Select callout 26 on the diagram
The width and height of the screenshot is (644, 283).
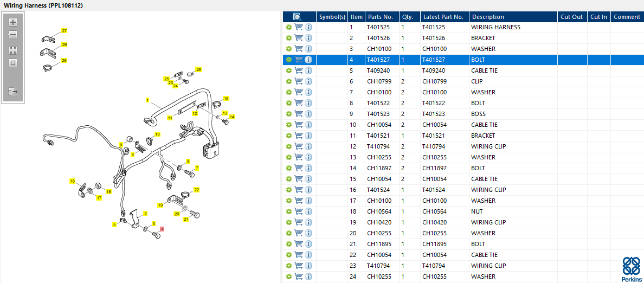199,69
